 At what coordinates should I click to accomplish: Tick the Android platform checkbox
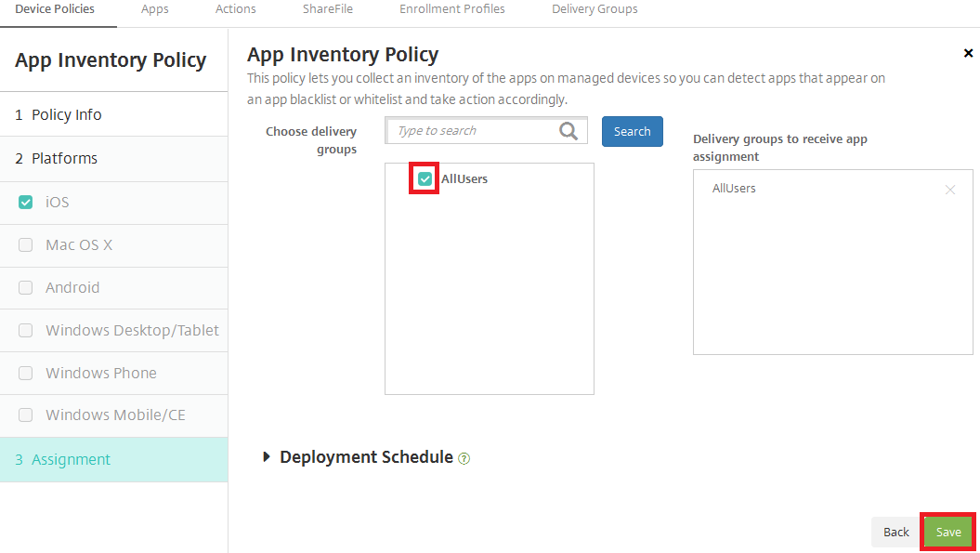(26, 288)
